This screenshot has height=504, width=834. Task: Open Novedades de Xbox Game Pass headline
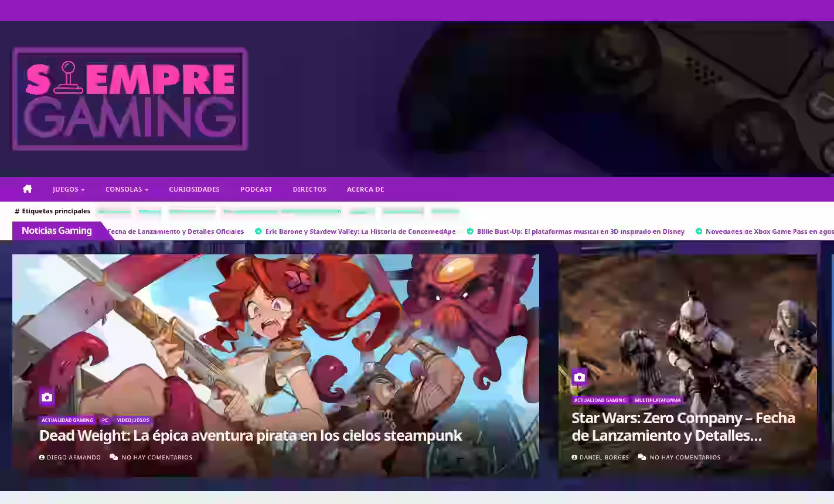pyautogui.click(x=770, y=231)
